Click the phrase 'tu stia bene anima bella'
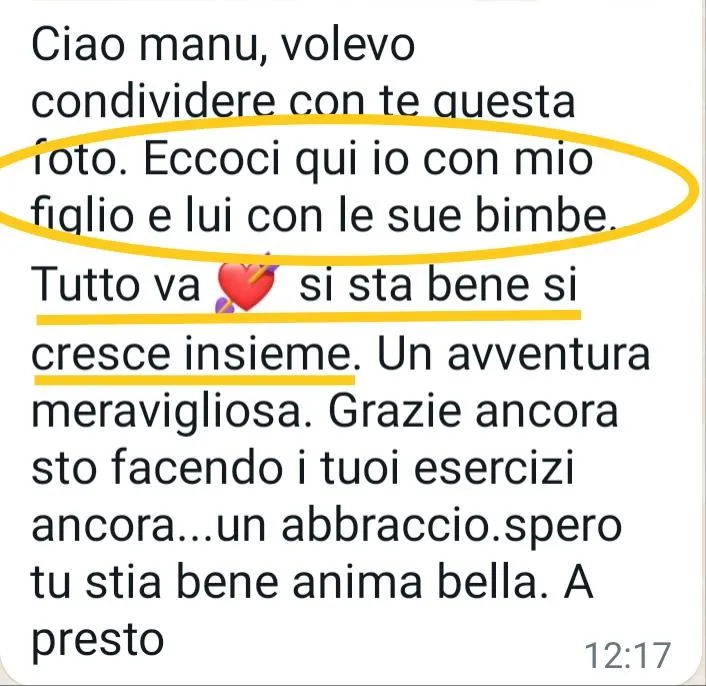The height and width of the screenshot is (686, 706). point(285,582)
